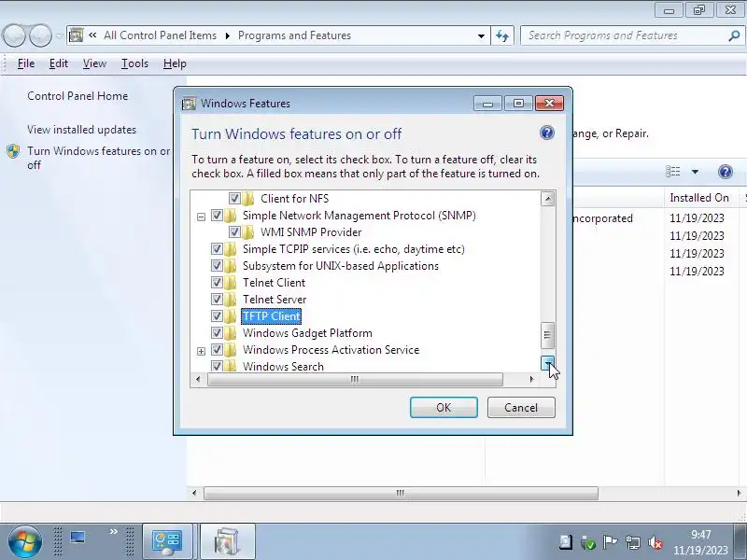Click the Installed On column header
The width and height of the screenshot is (747, 560).
click(x=699, y=198)
